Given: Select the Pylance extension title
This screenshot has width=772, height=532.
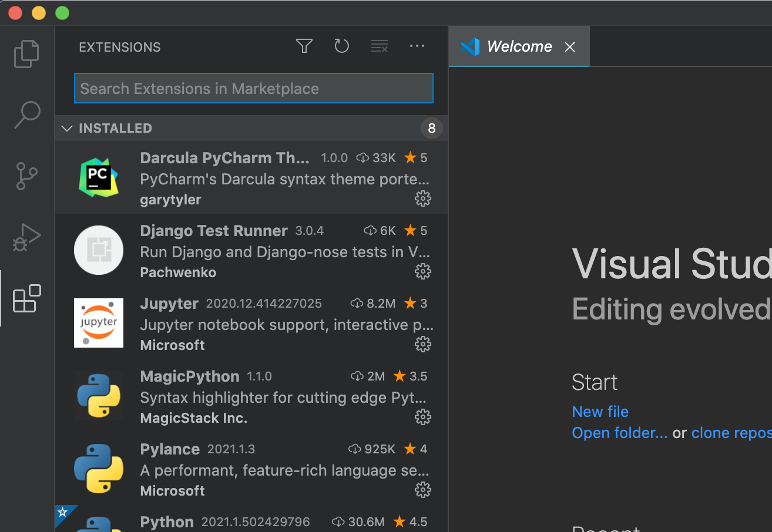Looking at the screenshot, I should tap(170, 449).
